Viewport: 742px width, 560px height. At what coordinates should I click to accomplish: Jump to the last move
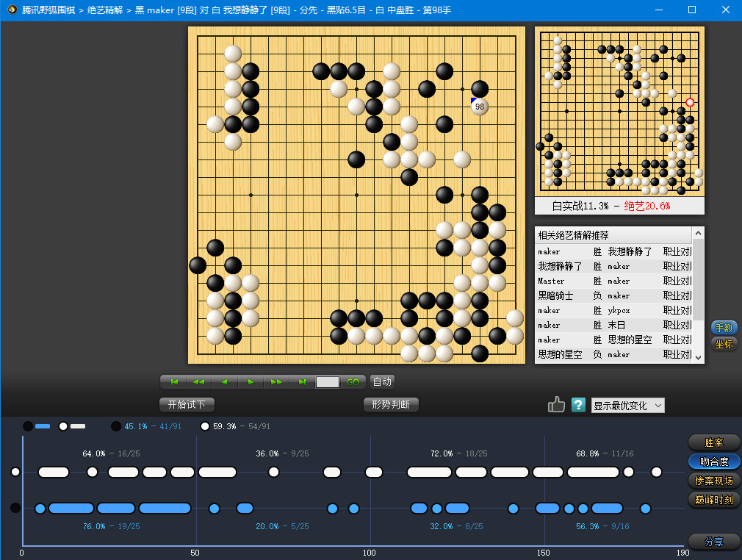302,382
